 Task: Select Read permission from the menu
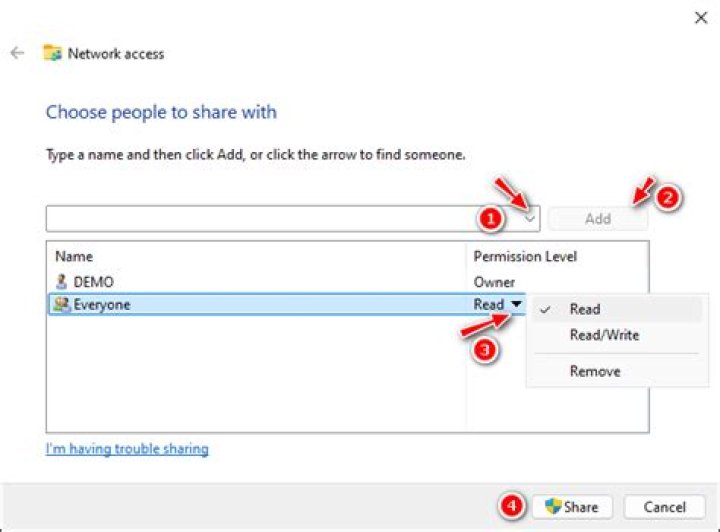tap(585, 310)
